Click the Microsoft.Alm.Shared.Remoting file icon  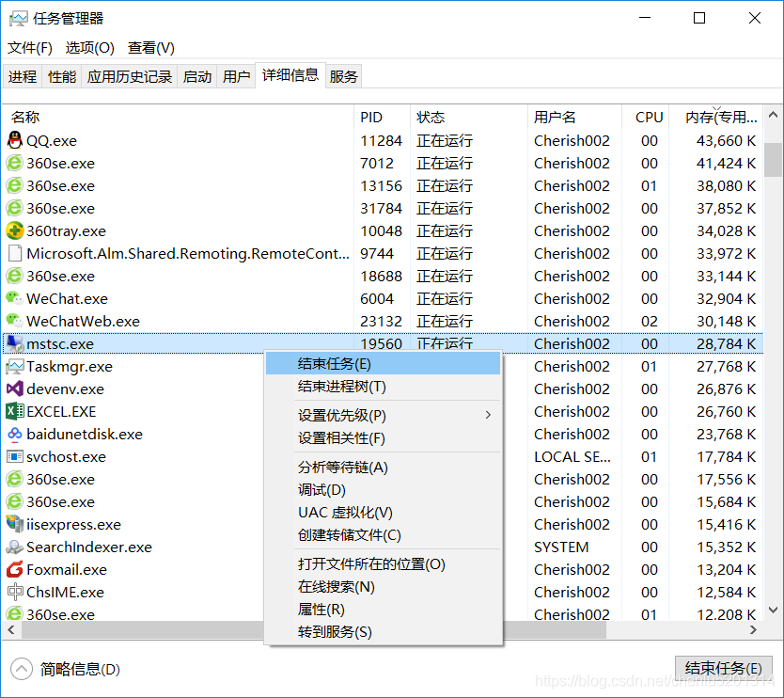[x=15, y=253]
